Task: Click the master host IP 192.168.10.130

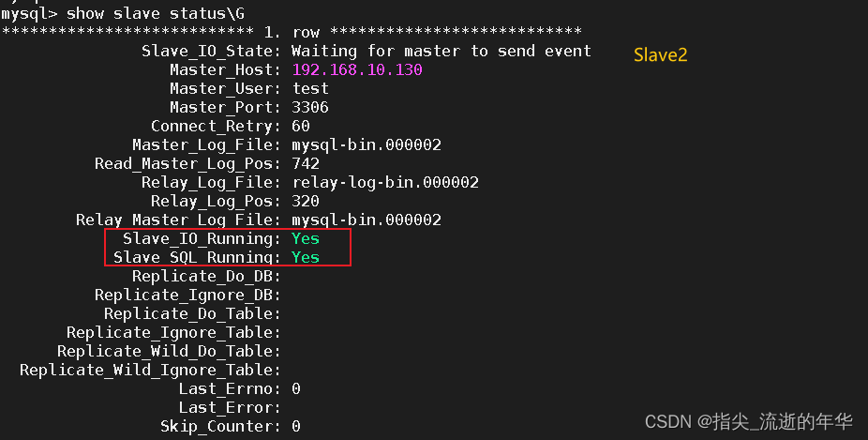Action: coord(357,69)
